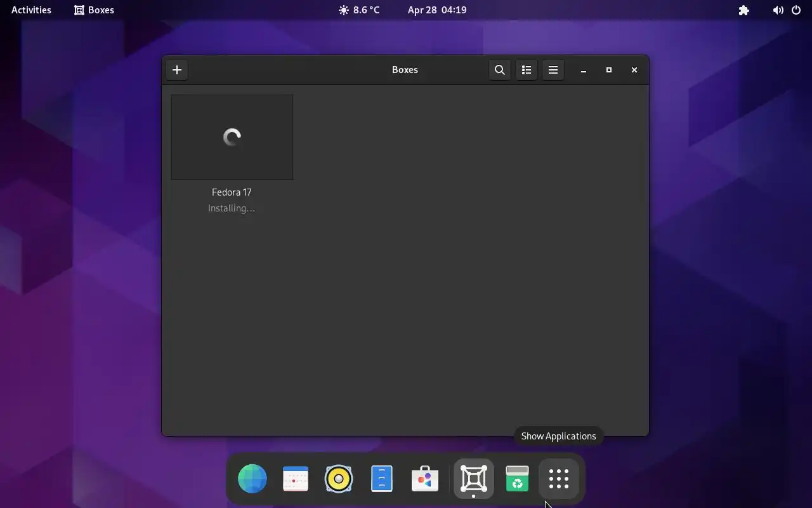Open the Trash from the dock
Image resolution: width=812 pixels, height=508 pixels.
pos(517,479)
